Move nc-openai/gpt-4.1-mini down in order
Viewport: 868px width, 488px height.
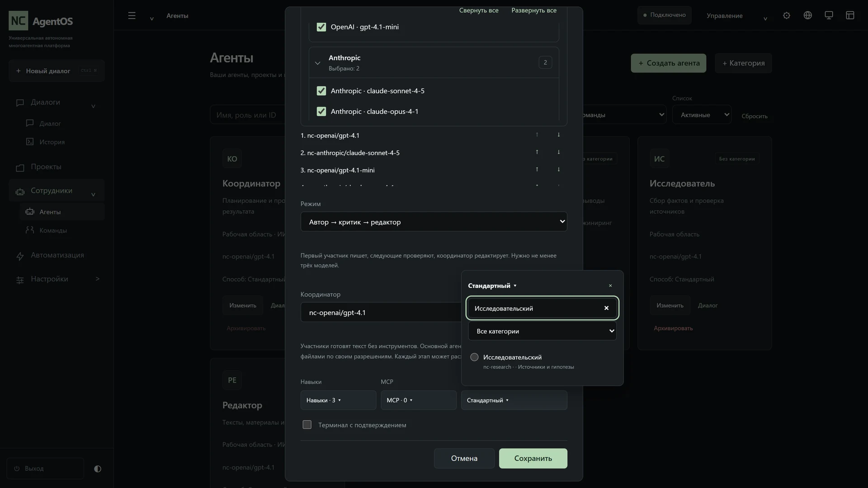559,169
